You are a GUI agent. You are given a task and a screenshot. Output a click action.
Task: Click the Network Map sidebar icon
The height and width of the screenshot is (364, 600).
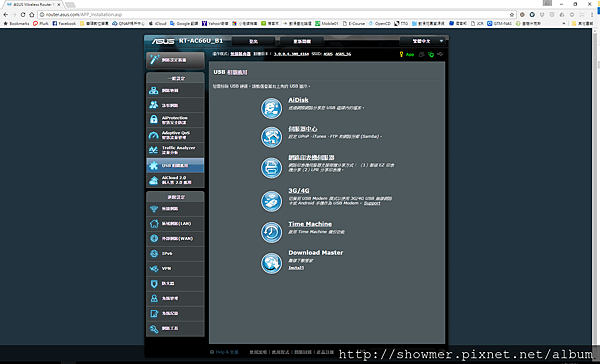pyautogui.click(x=154, y=90)
